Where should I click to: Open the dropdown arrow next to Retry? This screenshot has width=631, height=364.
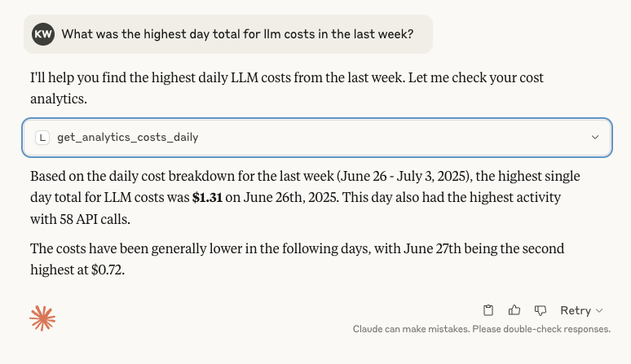coord(600,311)
